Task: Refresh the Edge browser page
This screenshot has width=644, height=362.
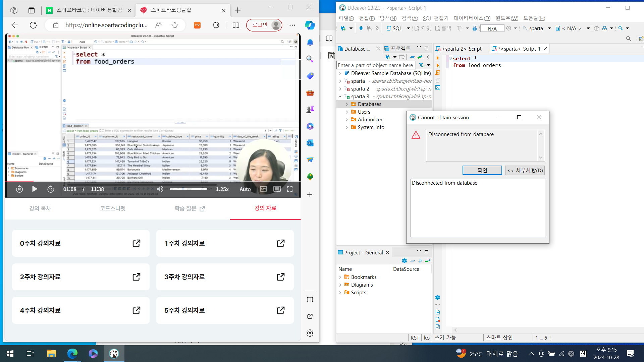Action: [x=33, y=25]
